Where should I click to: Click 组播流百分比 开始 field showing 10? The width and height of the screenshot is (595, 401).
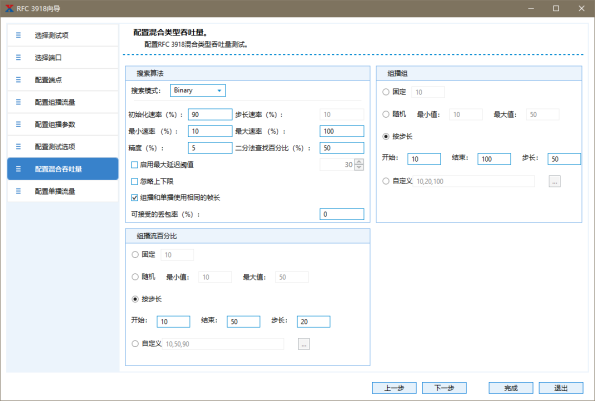pyautogui.click(x=173, y=322)
